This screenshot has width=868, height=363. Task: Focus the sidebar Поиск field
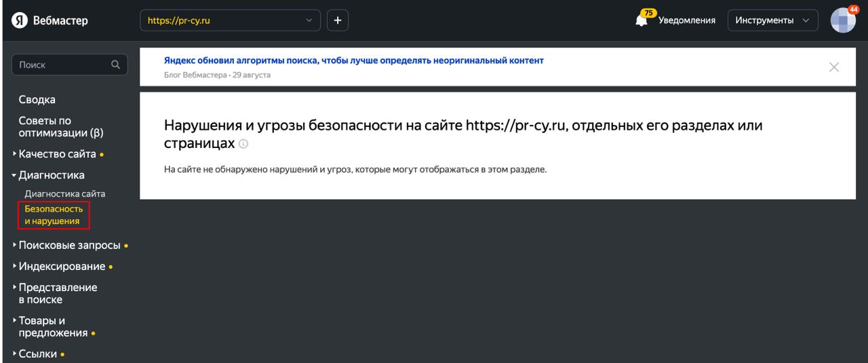click(70, 65)
